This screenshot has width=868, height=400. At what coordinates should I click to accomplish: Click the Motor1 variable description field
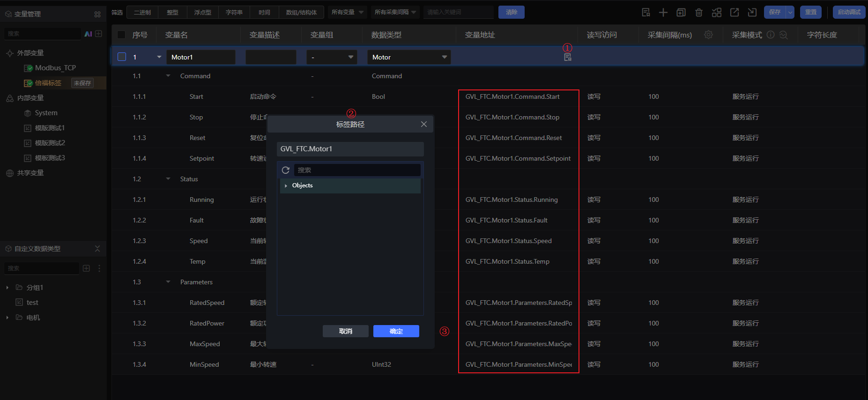271,57
